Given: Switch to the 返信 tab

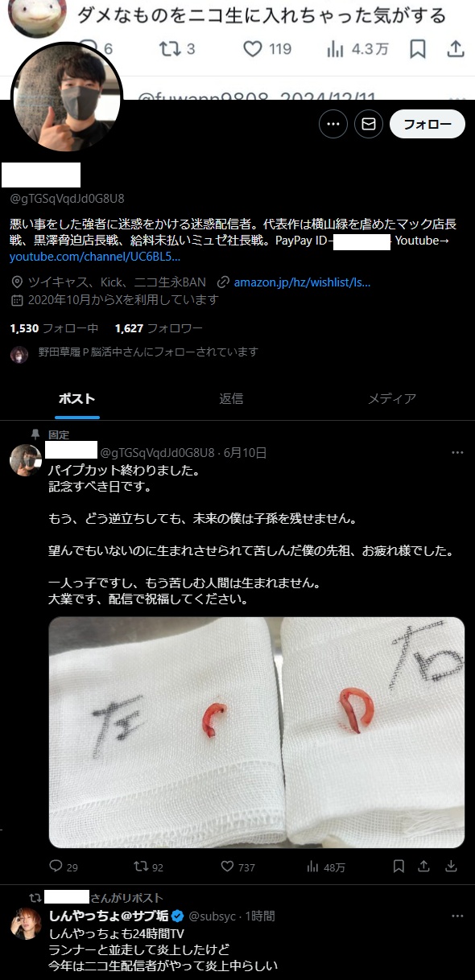Looking at the screenshot, I should point(231,398).
